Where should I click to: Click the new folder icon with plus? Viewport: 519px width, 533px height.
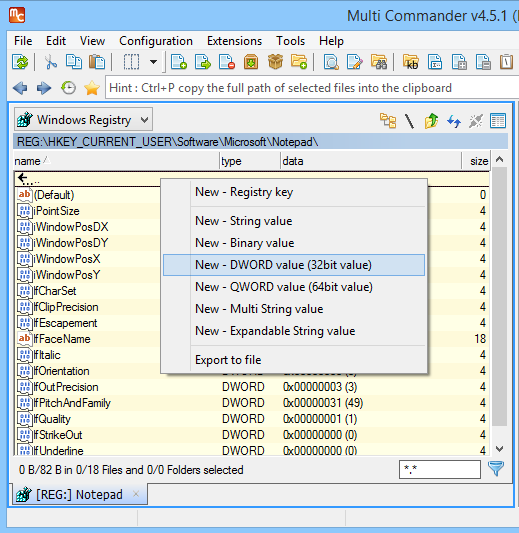point(299,62)
